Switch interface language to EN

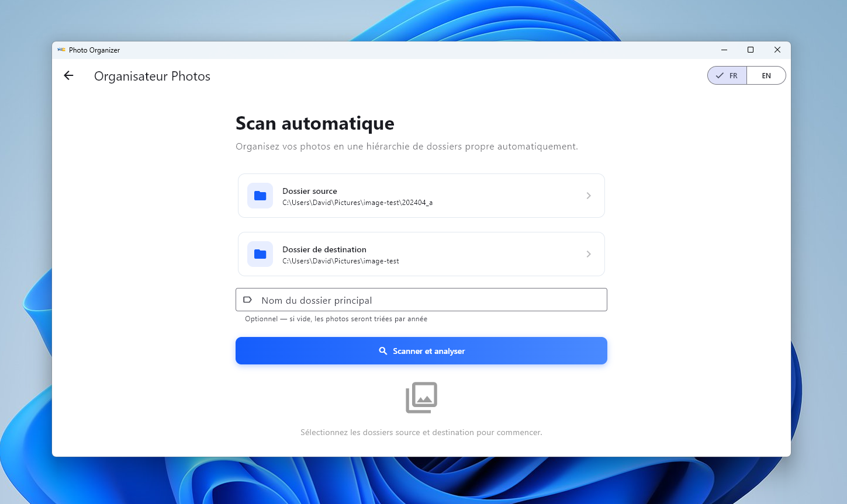pyautogui.click(x=766, y=75)
